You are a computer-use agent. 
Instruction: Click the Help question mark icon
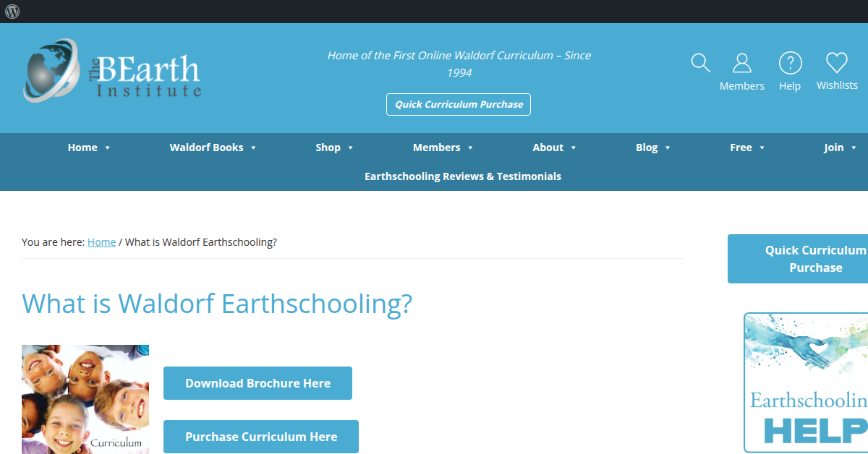click(790, 64)
